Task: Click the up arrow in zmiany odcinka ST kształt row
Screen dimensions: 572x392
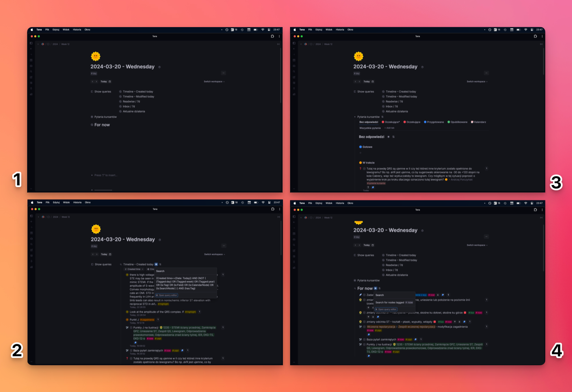Action: click(x=455, y=322)
